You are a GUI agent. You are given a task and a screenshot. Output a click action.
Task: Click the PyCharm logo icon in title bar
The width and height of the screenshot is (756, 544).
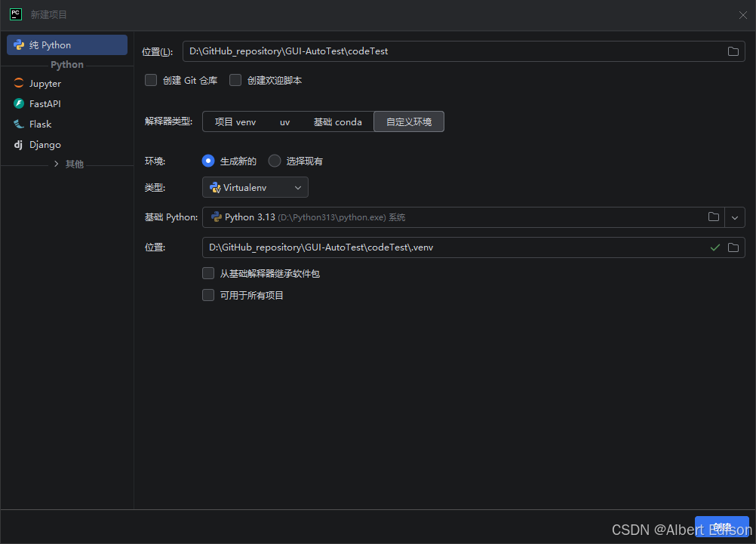pyautogui.click(x=16, y=14)
